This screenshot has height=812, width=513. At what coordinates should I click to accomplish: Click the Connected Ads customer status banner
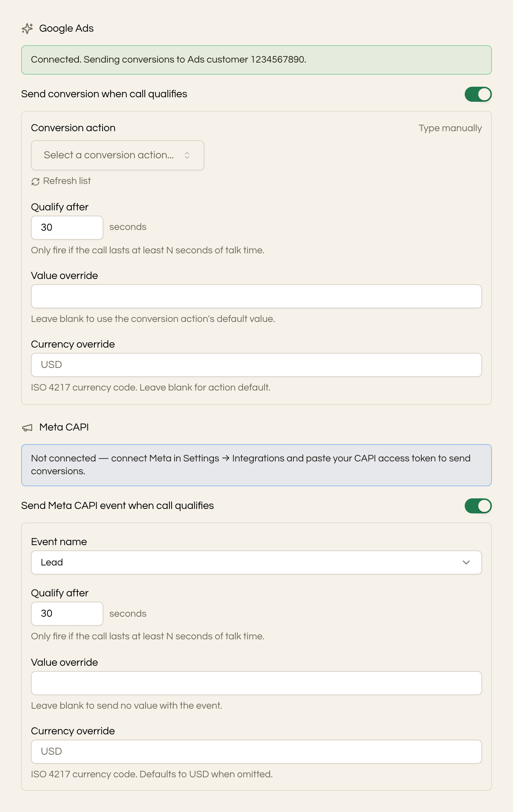coord(256,60)
